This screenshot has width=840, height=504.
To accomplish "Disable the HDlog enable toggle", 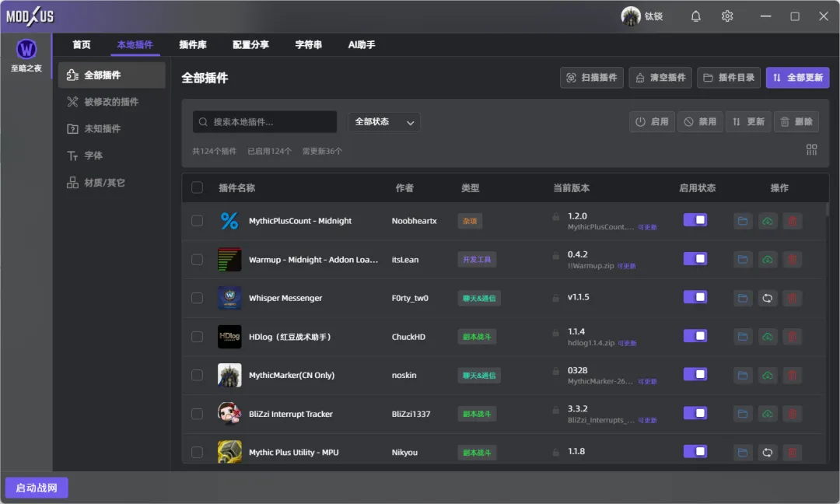I will click(x=695, y=336).
